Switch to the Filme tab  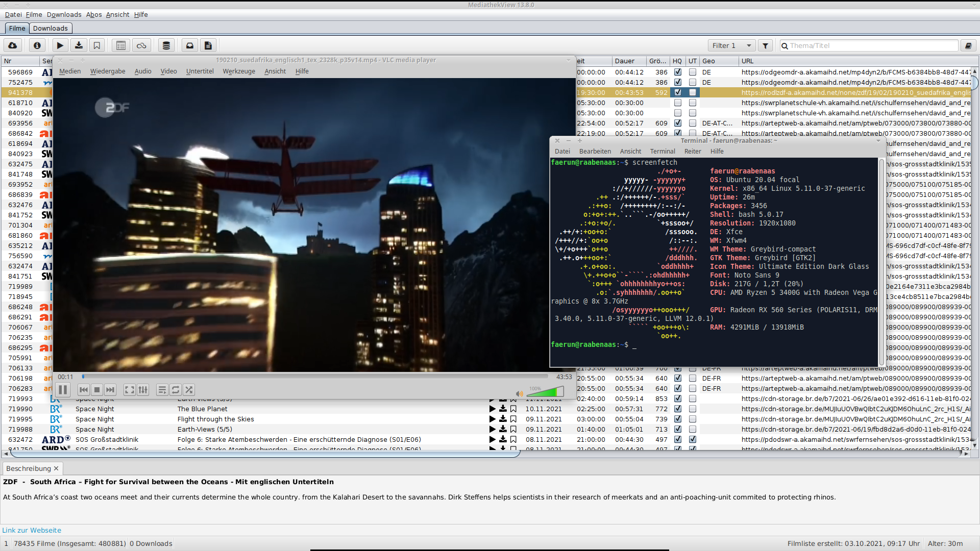coord(17,29)
